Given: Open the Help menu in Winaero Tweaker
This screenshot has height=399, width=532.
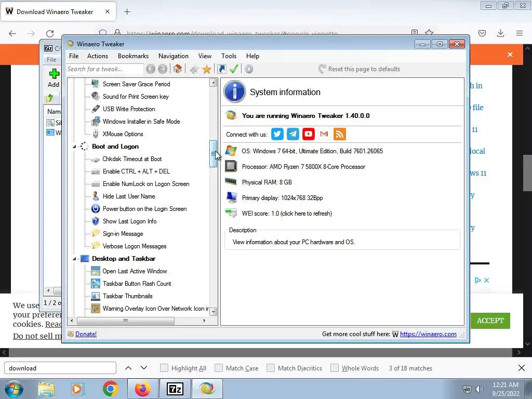Looking at the screenshot, I should [253, 56].
